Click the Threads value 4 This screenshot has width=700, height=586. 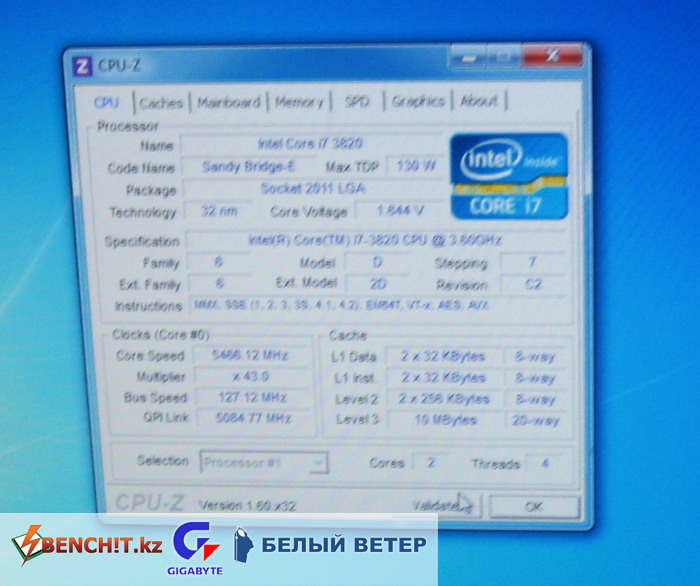click(545, 463)
